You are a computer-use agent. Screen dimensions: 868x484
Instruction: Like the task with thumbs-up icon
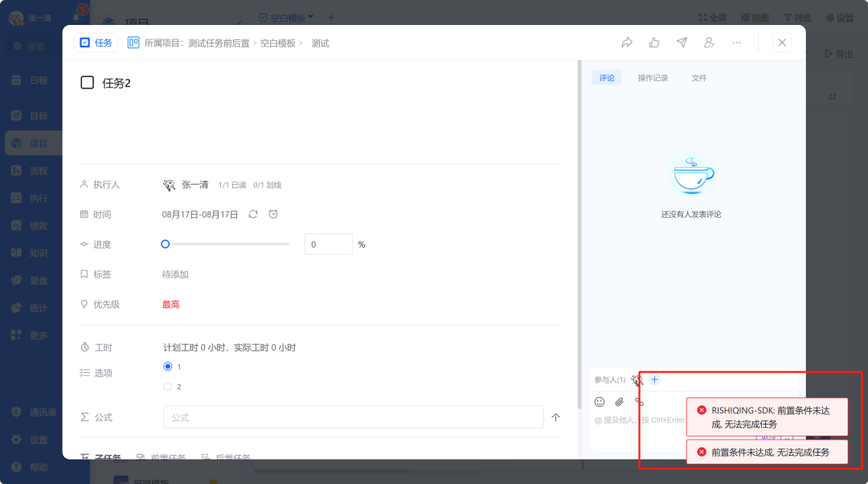coord(654,43)
